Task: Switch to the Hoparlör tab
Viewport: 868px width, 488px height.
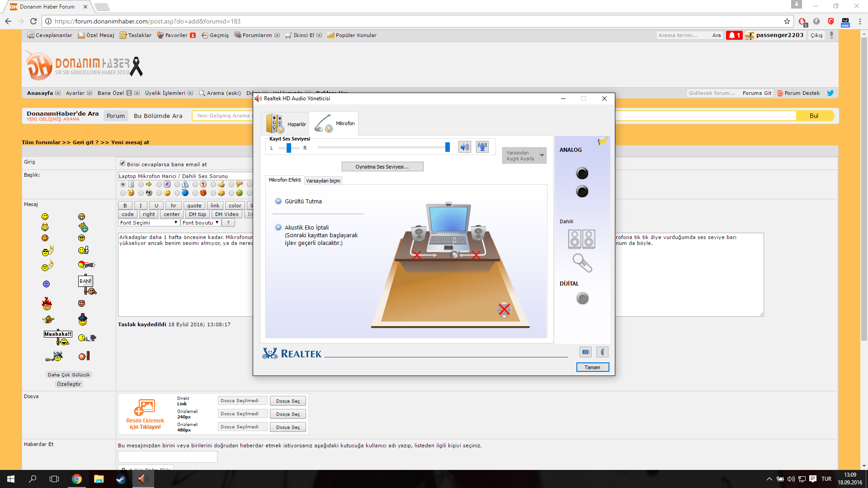Action: (286, 124)
